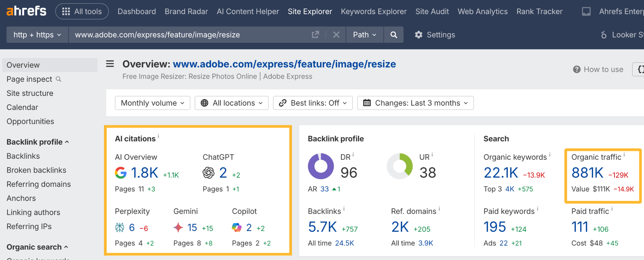The height and width of the screenshot is (260, 644).
Task: Expand the Monthly volume dropdown
Action: (153, 103)
